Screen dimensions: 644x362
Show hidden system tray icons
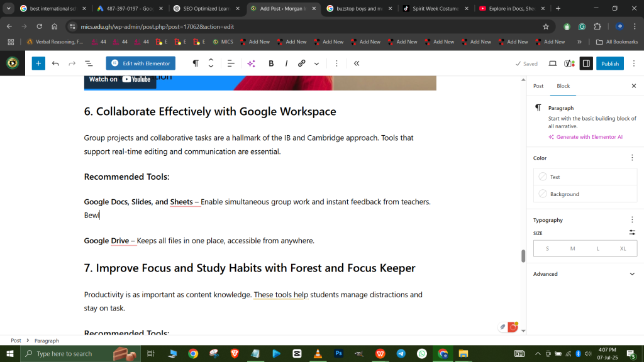(538, 353)
